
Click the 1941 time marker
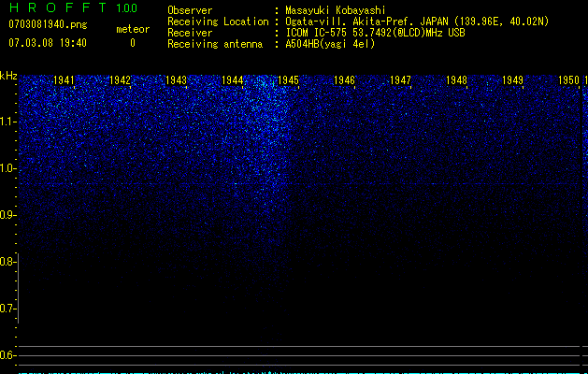pos(64,80)
